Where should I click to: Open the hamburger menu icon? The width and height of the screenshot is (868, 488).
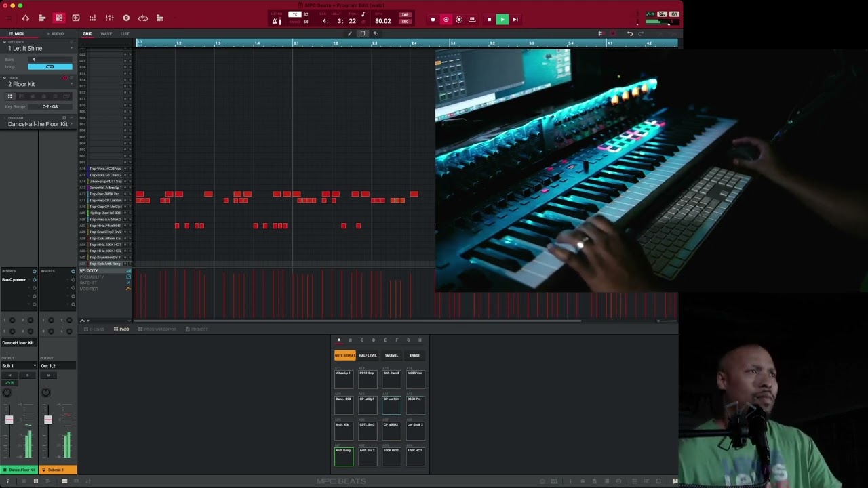coord(8,18)
